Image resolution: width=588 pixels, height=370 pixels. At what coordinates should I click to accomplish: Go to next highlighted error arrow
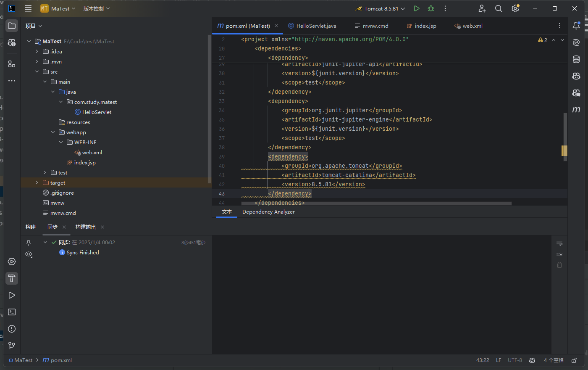(x=562, y=40)
